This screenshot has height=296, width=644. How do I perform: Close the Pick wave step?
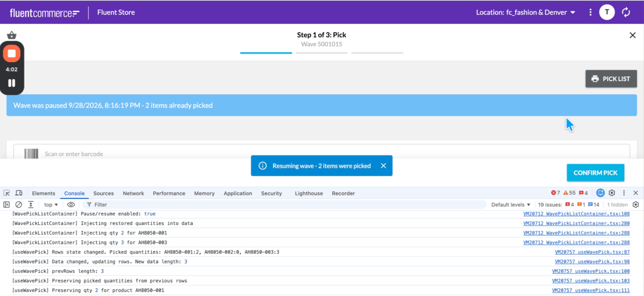[632, 35]
